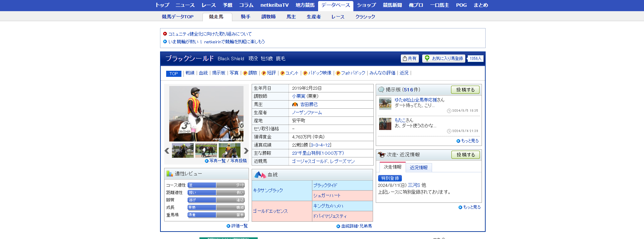Viewport: 644px width, 239px height.
Task: Open the 騎手 tab in database navigation
Action: tap(246, 17)
